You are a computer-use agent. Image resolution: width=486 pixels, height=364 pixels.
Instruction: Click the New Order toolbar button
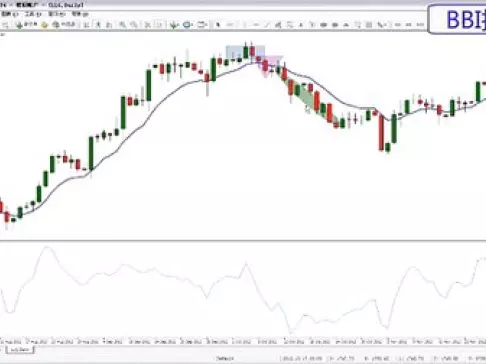pos(27,24)
